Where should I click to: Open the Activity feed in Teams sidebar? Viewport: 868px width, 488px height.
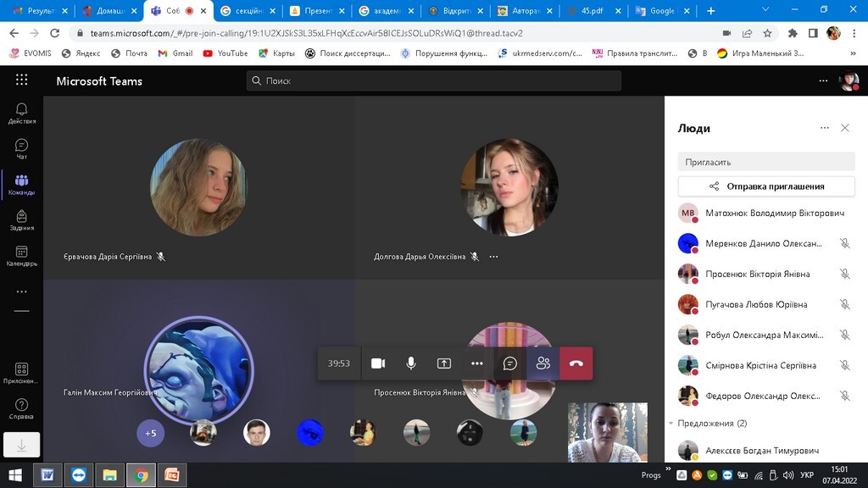click(x=21, y=113)
